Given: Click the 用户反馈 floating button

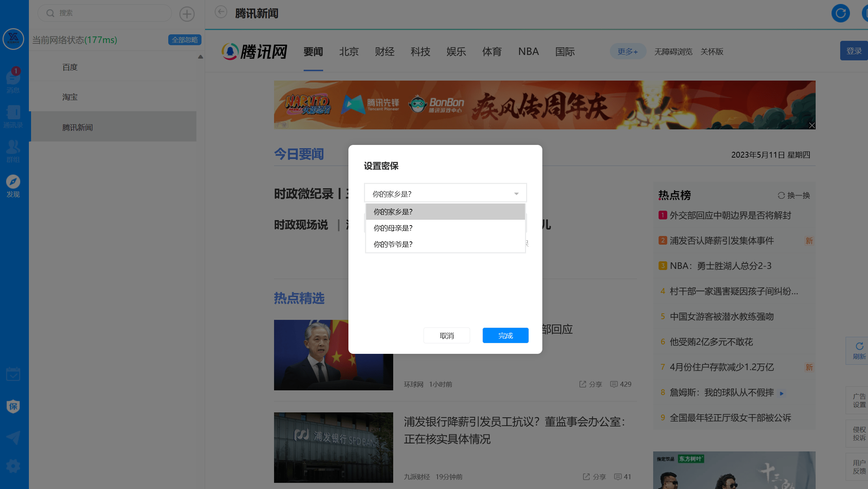Looking at the screenshot, I should (859, 467).
